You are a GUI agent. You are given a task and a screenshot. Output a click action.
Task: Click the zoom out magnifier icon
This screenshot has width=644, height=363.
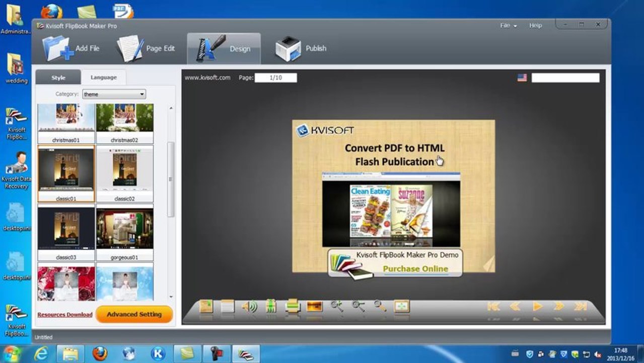(x=359, y=306)
